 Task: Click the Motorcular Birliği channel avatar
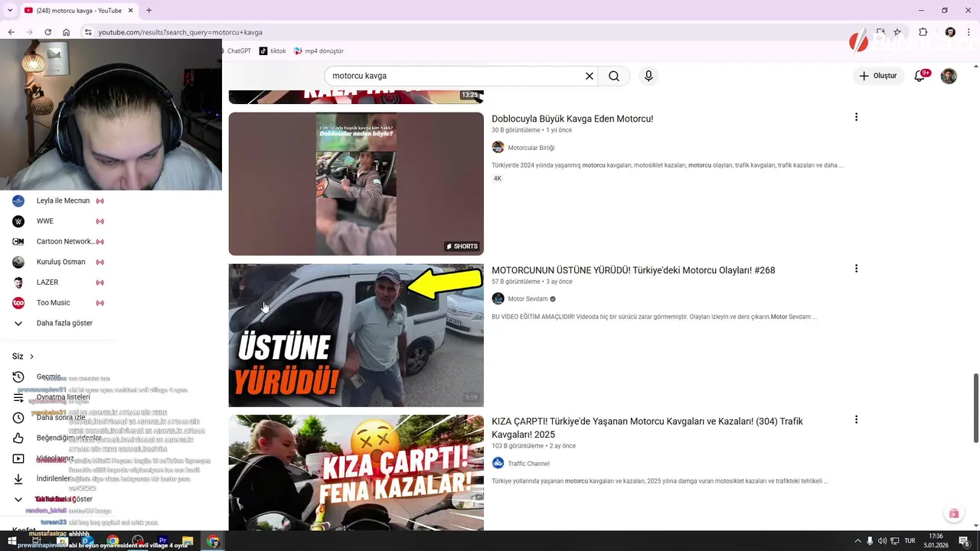[x=498, y=147]
